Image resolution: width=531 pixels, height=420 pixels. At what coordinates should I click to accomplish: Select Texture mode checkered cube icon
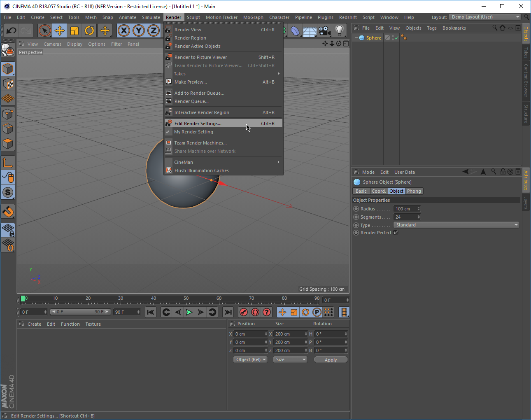coord(8,84)
